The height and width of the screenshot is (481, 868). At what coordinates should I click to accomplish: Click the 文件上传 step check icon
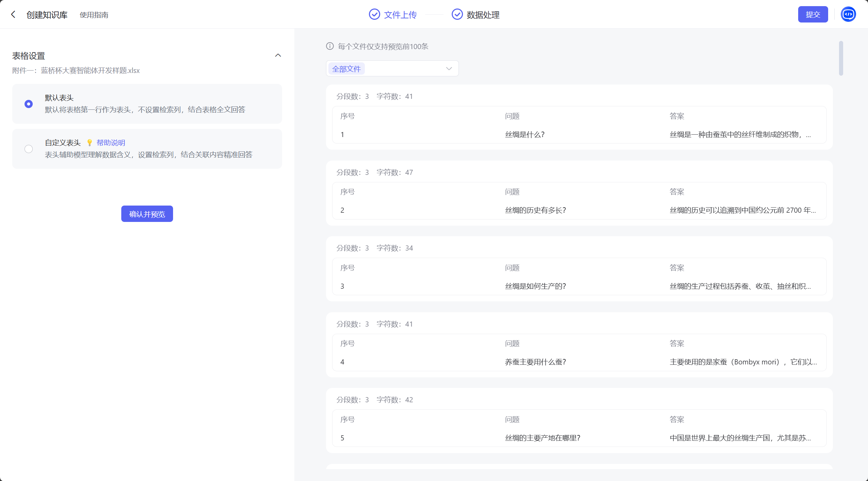coord(374,14)
